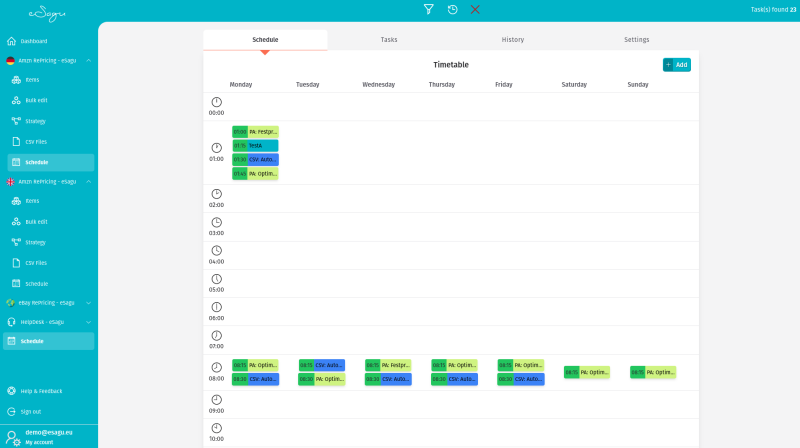Click the Add button in Timetable
The width and height of the screenshot is (800, 448).
point(677,65)
